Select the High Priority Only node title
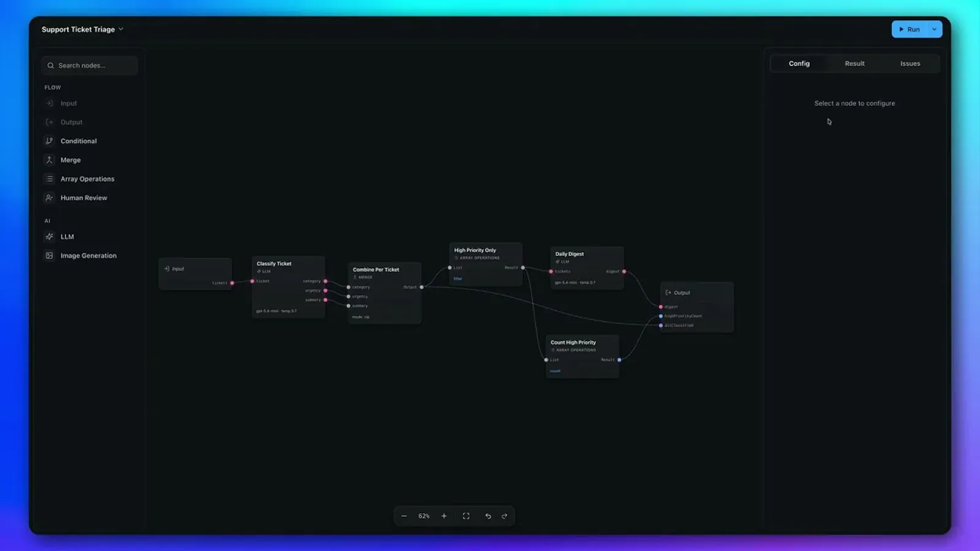 point(475,250)
